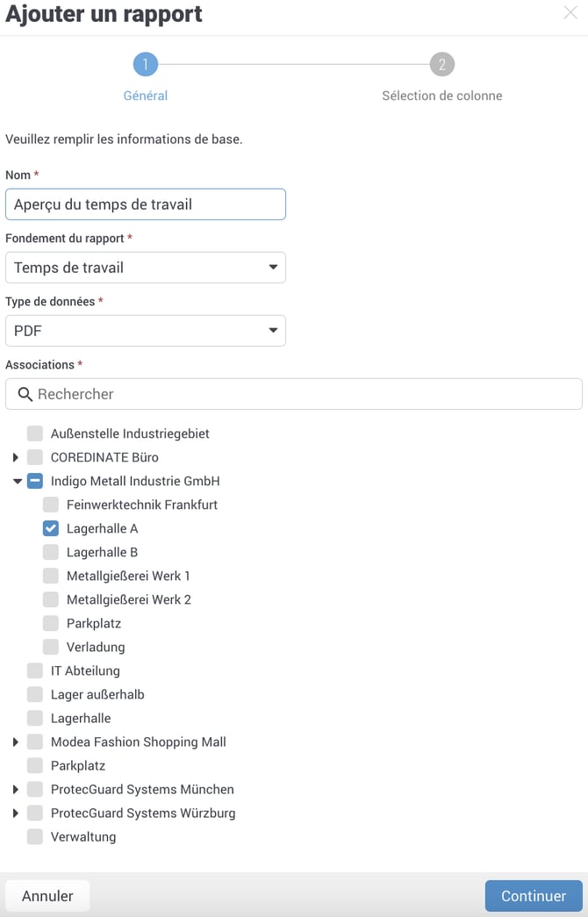The image size is (588, 917).
Task: Enable the Verwaltung checkbox
Action: point(34,836)
